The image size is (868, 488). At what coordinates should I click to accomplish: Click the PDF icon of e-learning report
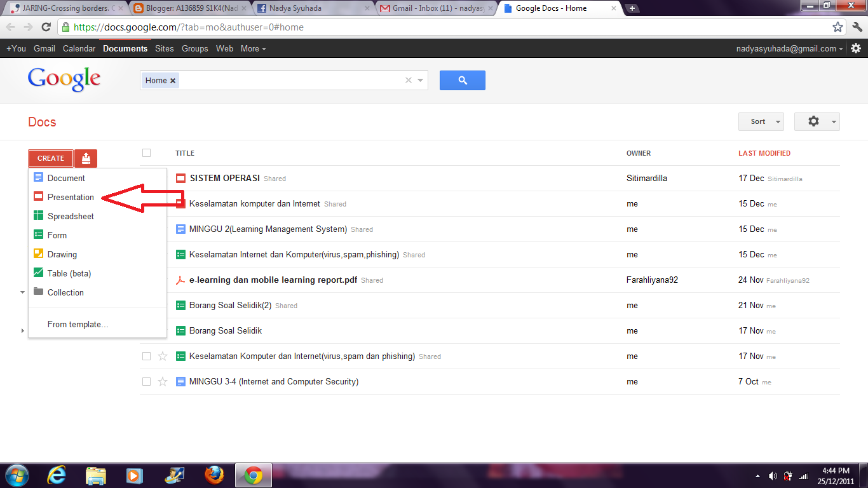pyautogui.click(x=180, y=280)
